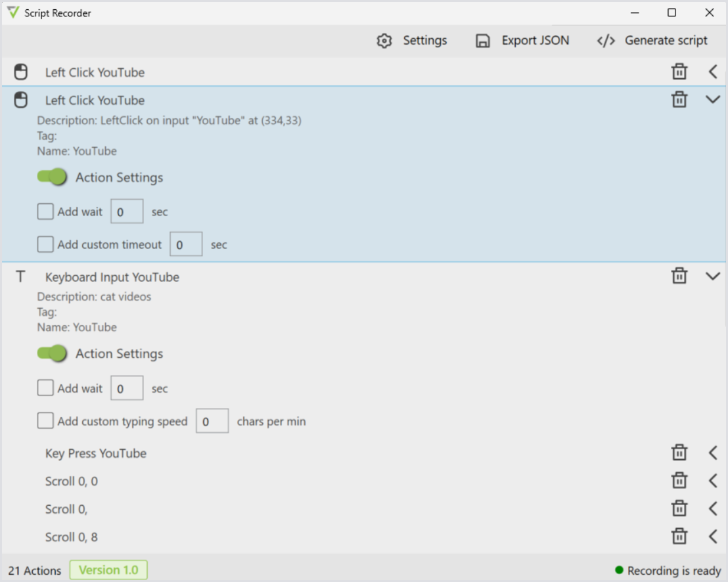Click mouse icon of the highlighted Left Click row
Viewport: 728px width, 582px height.
(x=21, y=100)
